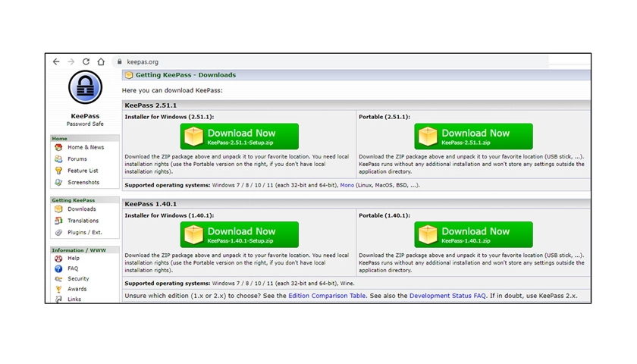
Task: Open the FAQ sidebar link
Action: [x=73, y=268]
